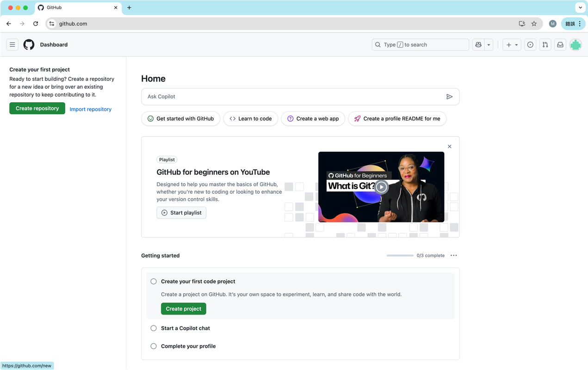Image resolution: width=588 pixels, height=370 pixels.
Task: Choose Create a profile README for me
Action: [397, 119]
